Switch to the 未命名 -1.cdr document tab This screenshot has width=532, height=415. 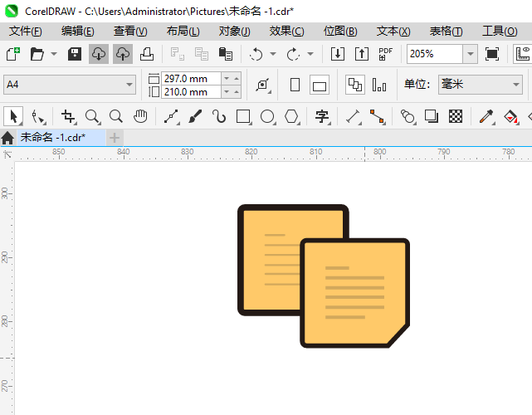click(61, 138)
